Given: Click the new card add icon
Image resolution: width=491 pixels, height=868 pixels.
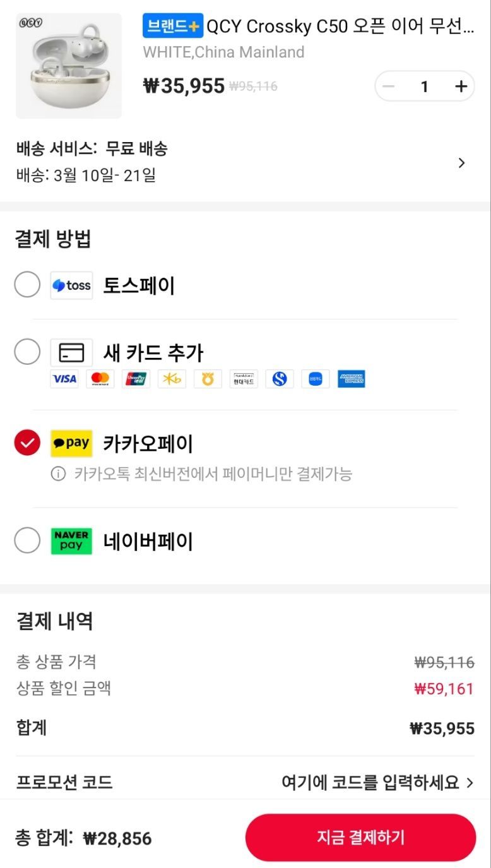Looking at the screenshot, I should (71, 352).
